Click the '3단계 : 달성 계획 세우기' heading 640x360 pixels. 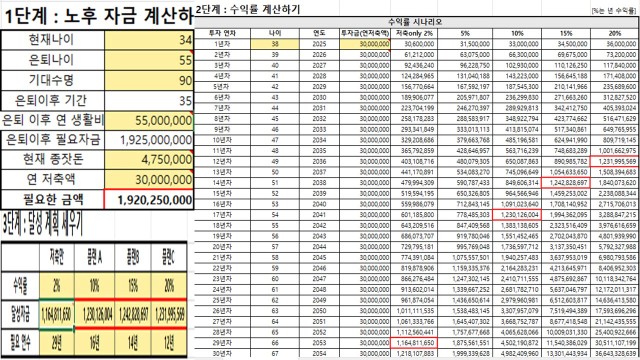click(x=42, y=224)
